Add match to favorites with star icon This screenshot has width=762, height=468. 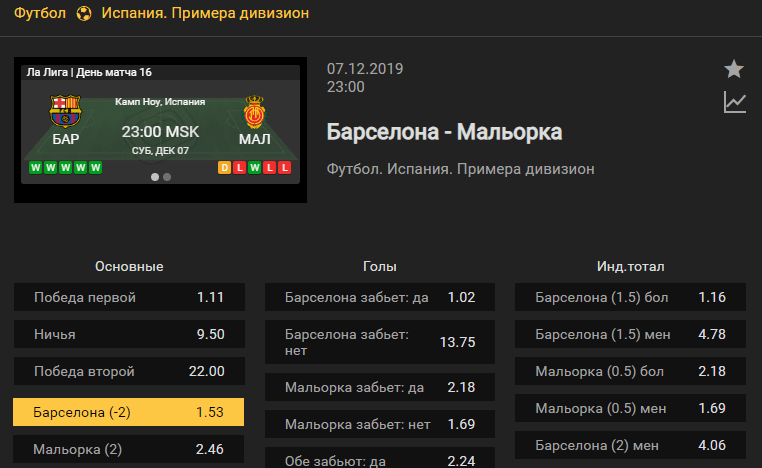coord(734,69)
